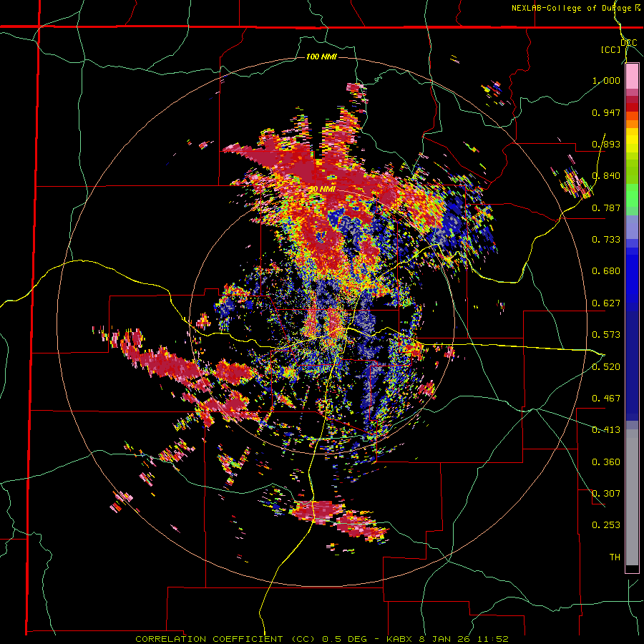Click the 0.307 scale value
The image size is (644, 644).
coord(606,494)
